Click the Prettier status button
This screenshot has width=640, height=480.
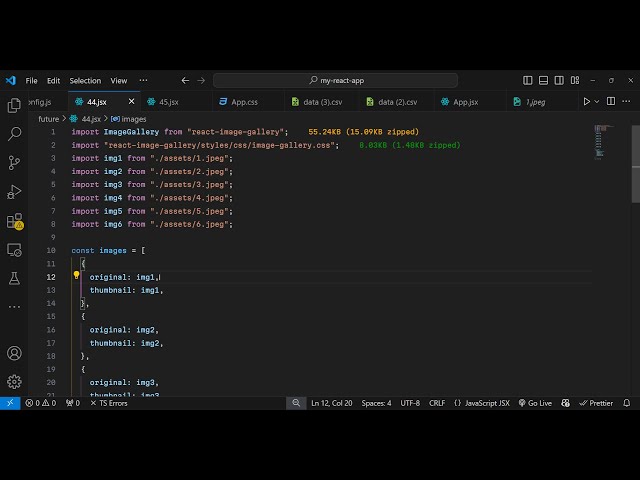(x=597, y=403)
